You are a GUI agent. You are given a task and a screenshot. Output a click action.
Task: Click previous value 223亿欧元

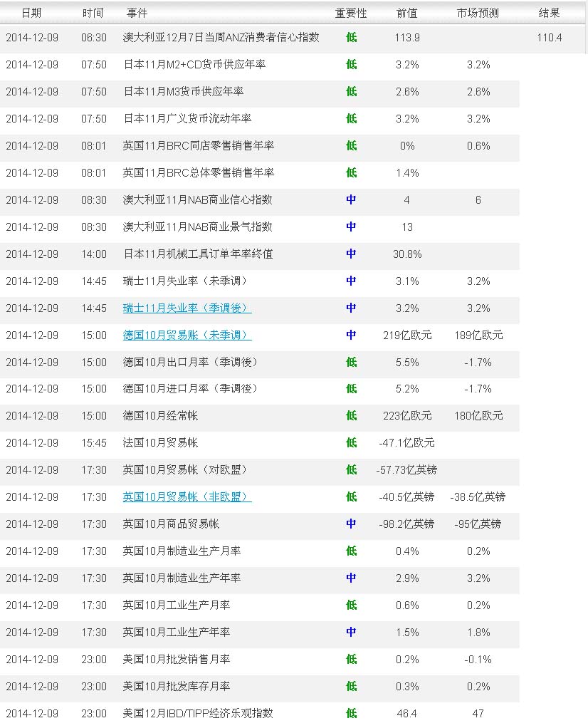point(407,415)
